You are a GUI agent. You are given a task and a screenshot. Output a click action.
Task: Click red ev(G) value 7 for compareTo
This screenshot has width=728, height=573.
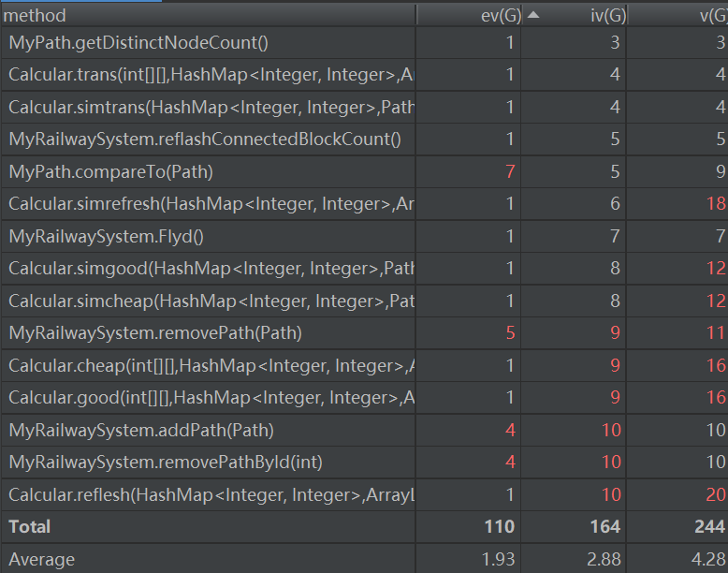point(509,172)
